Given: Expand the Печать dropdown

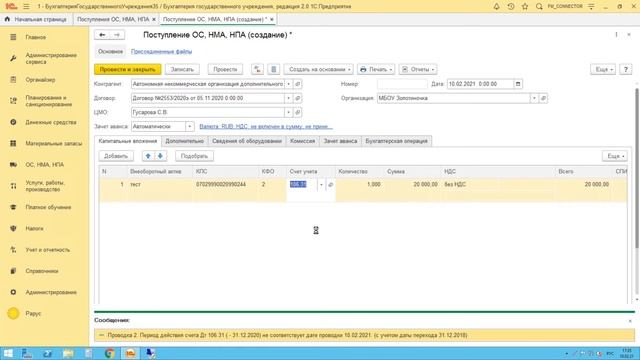Looking at the screenshot, I should [x=376, y=69].
